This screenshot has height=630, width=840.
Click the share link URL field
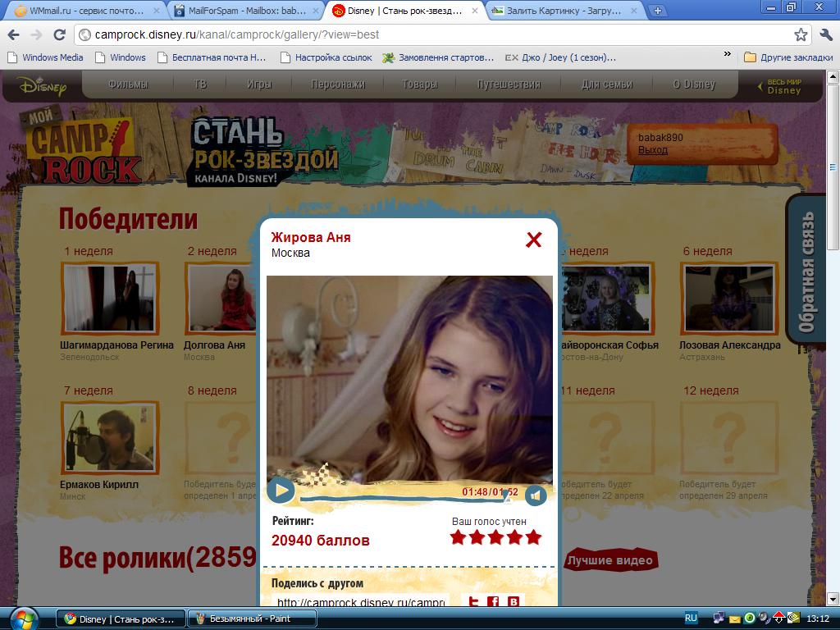(361, 601)
